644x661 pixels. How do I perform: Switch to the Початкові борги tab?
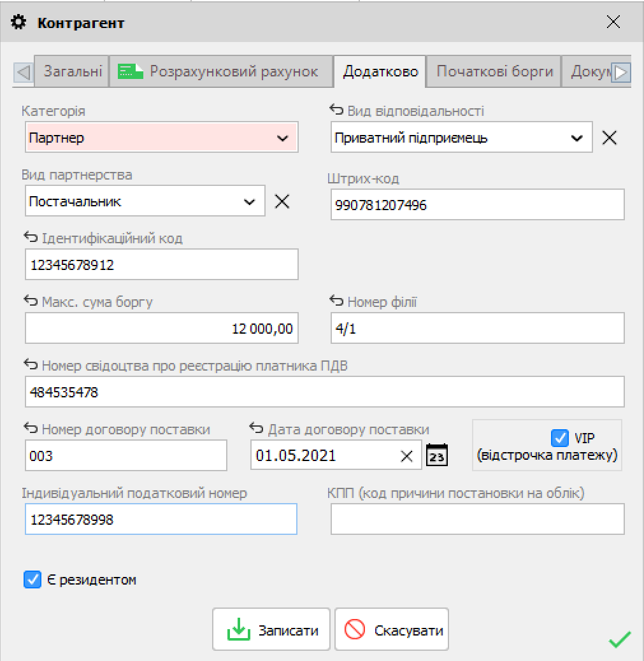coord(494,71)
